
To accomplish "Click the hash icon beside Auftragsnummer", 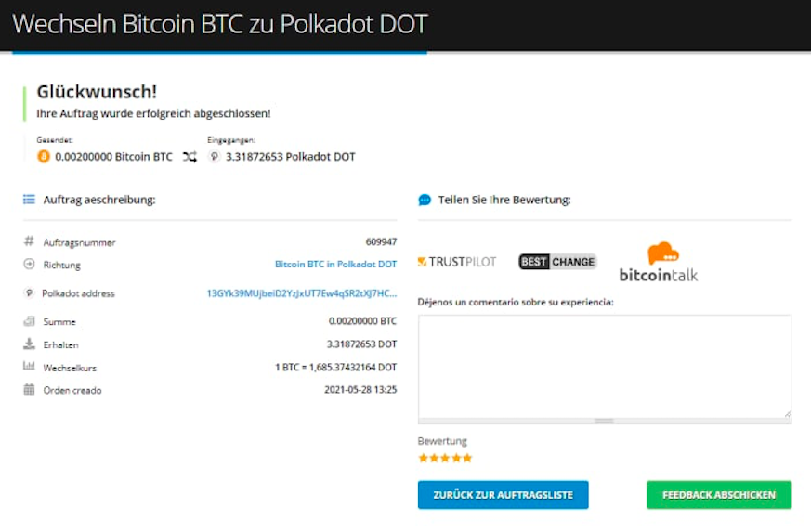I will pos(29,240).
